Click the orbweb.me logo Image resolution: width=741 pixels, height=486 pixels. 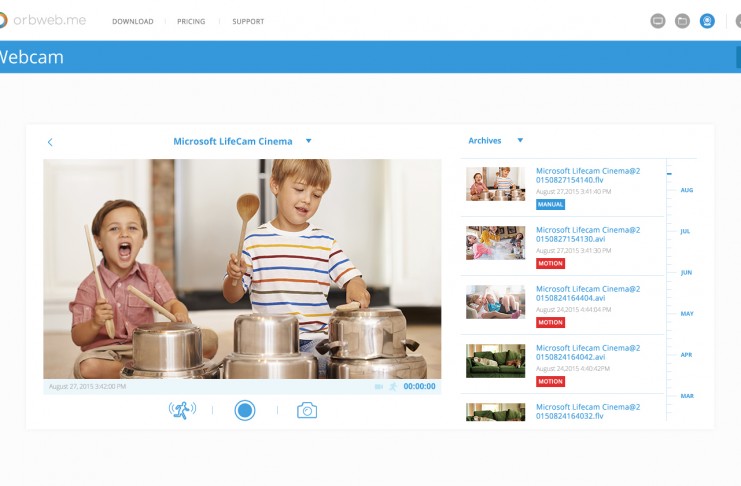click(43, 20)
